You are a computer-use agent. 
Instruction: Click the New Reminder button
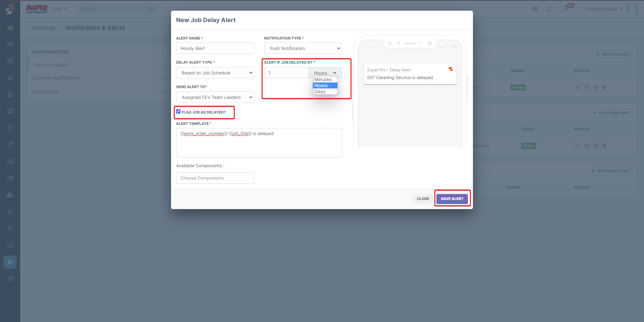(x=613, y=54)
